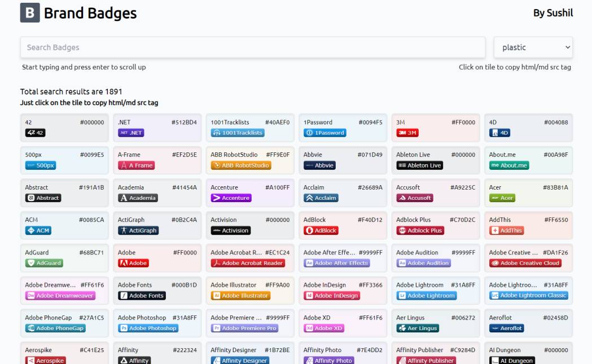Select the Adobe XD badge thumbnail
This screenshot has height=364, width=592.
pyautogui.click(x=322, y=328)
